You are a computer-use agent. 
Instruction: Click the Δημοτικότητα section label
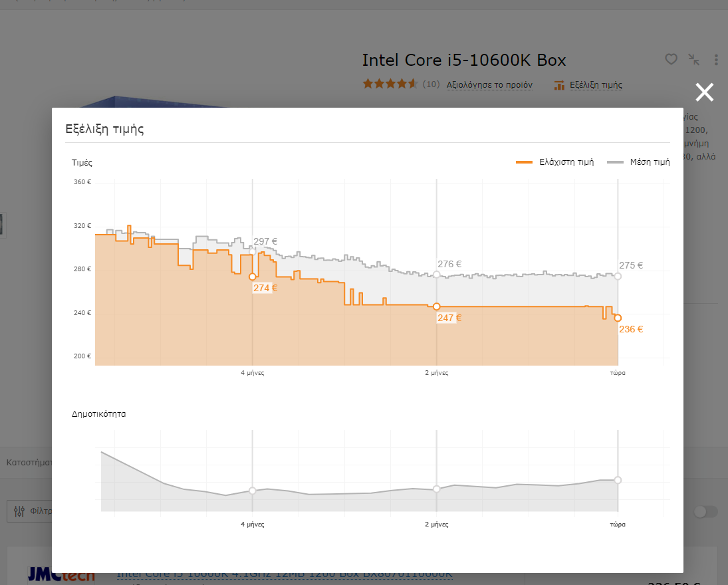pos(98,413)
